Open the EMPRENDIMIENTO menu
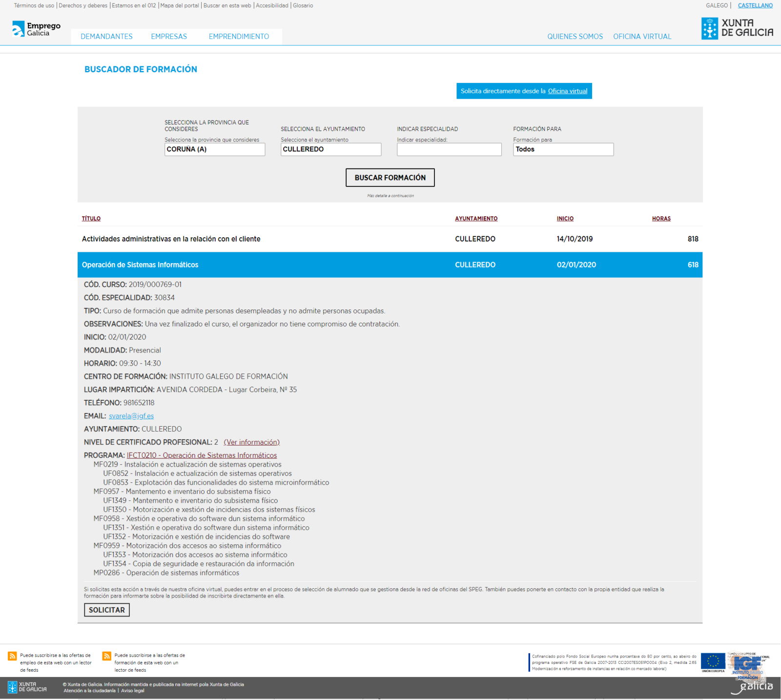Screen dimensions: 781x700 [239, 37]
